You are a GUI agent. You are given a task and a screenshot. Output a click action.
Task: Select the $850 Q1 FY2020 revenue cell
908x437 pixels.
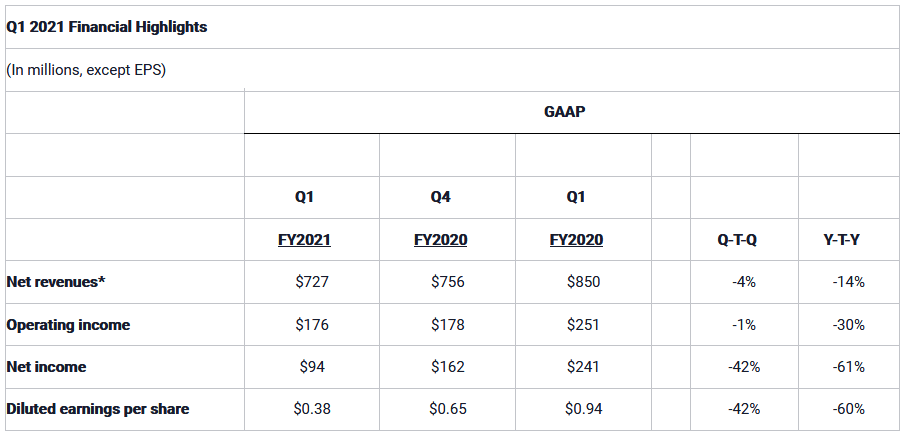point(584,282)
